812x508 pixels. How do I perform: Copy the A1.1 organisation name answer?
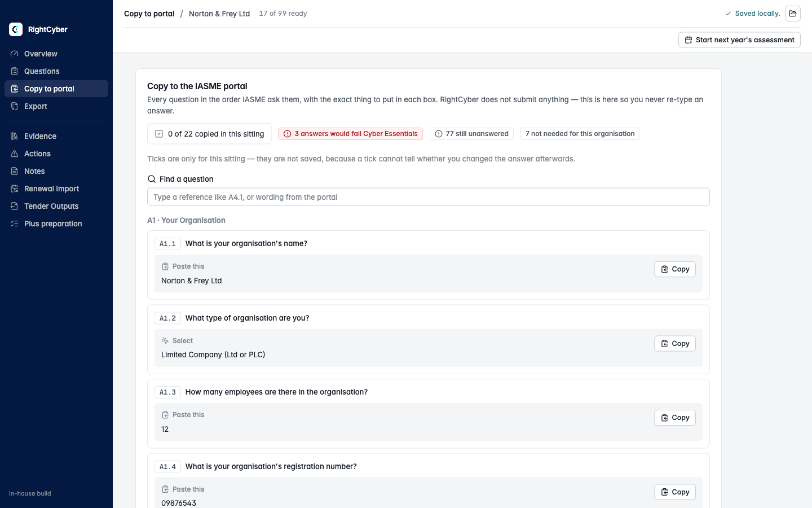(x=675, y=269)
